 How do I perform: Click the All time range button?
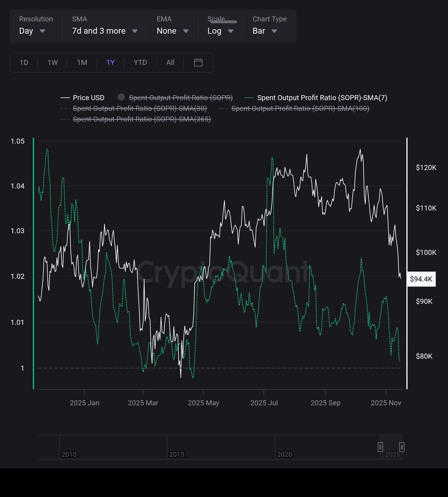(170, 62)
